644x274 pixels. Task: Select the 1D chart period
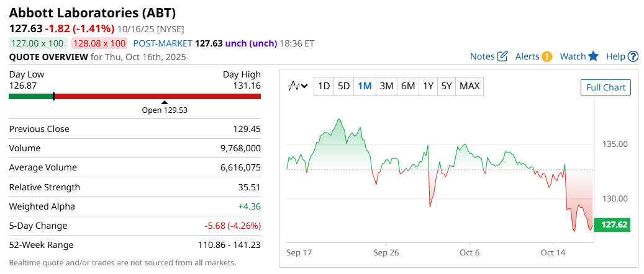pyautogui.click(x=324, y=86)
